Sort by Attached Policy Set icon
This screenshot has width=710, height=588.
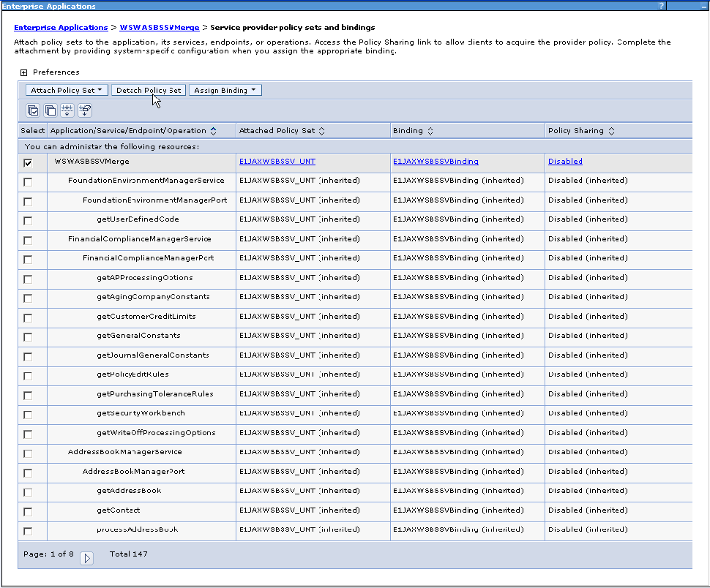(322, 132)
